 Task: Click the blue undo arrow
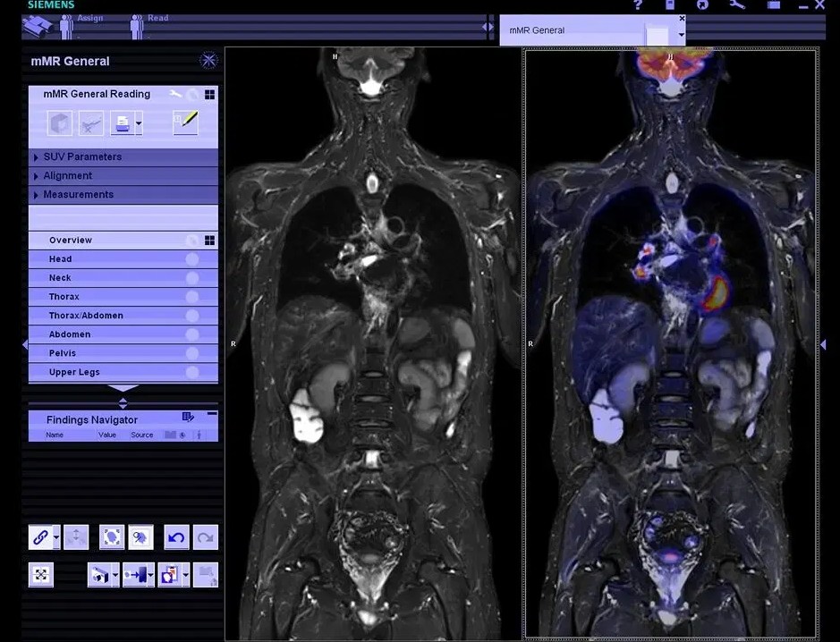click(176, 537)
